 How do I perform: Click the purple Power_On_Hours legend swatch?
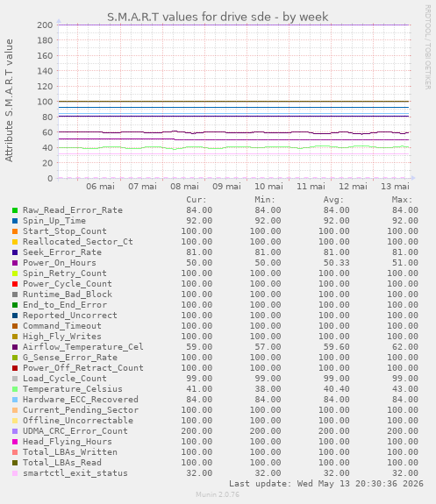coord(15,263)
